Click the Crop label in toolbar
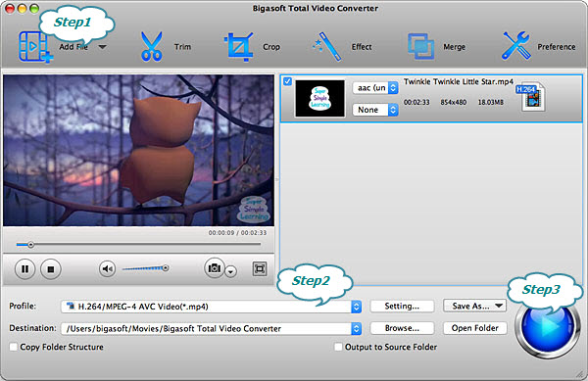The height and width of the screenshot is (381, 588). pos(271,47)
